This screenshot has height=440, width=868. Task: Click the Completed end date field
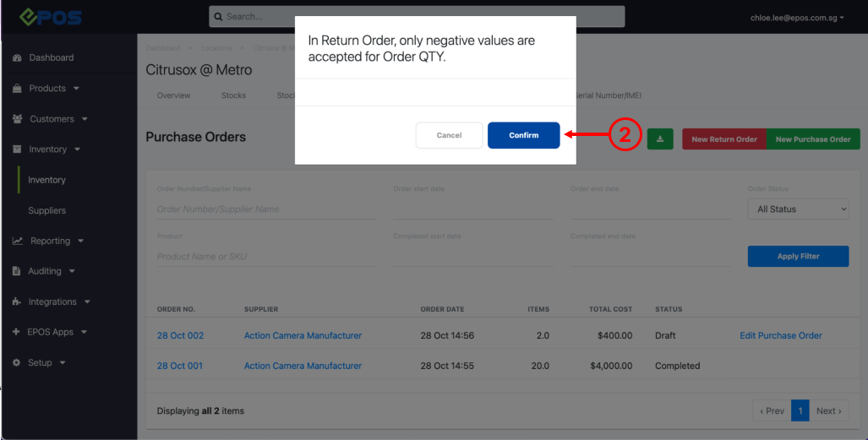coord(651,256)
